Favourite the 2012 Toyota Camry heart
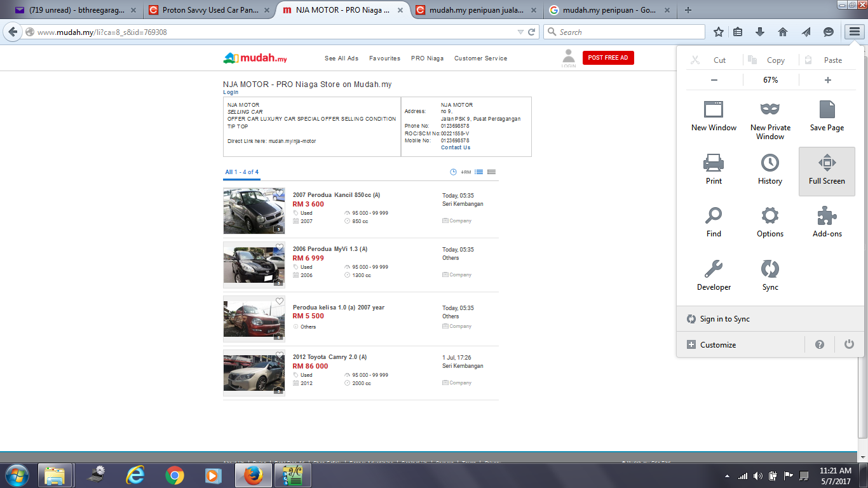868x488 pixels. [x=280, y=355]
